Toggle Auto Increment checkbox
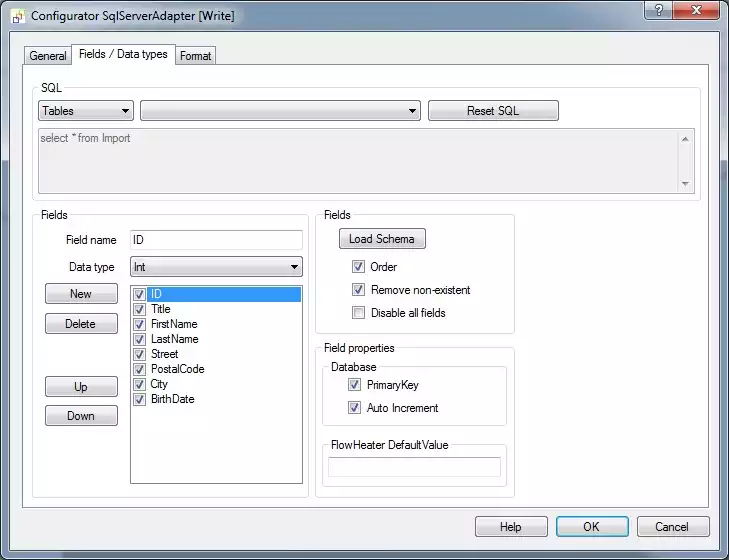Viewport: 729px width, 560px height. point(354,408)
